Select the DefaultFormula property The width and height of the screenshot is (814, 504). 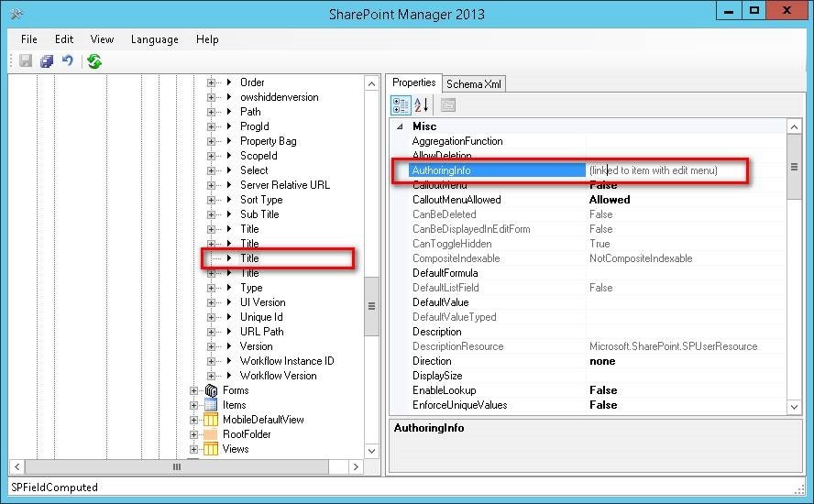coord(445,273)
